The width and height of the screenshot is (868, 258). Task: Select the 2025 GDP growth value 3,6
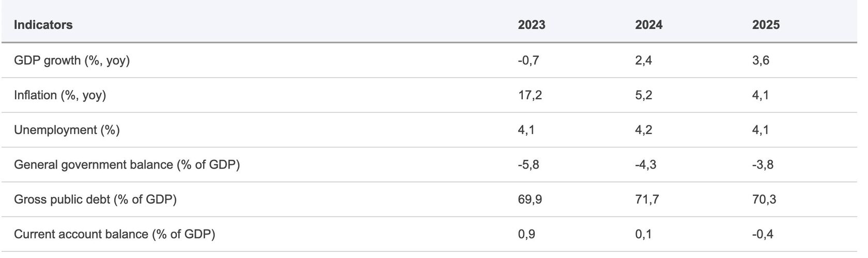tap(761, 60)
